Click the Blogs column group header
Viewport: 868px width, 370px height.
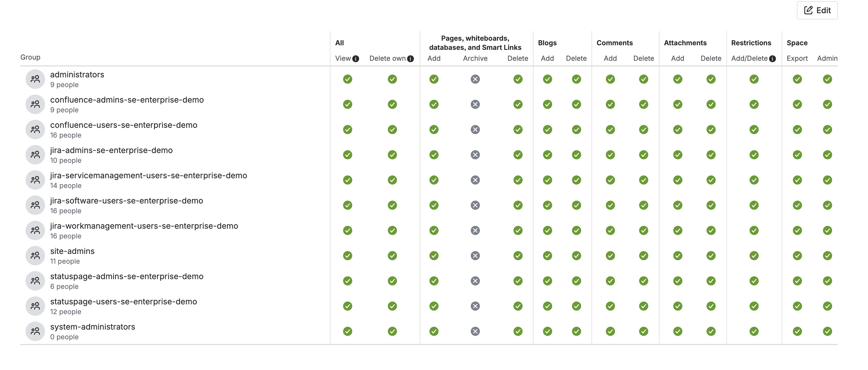click(x=547, y=43)
